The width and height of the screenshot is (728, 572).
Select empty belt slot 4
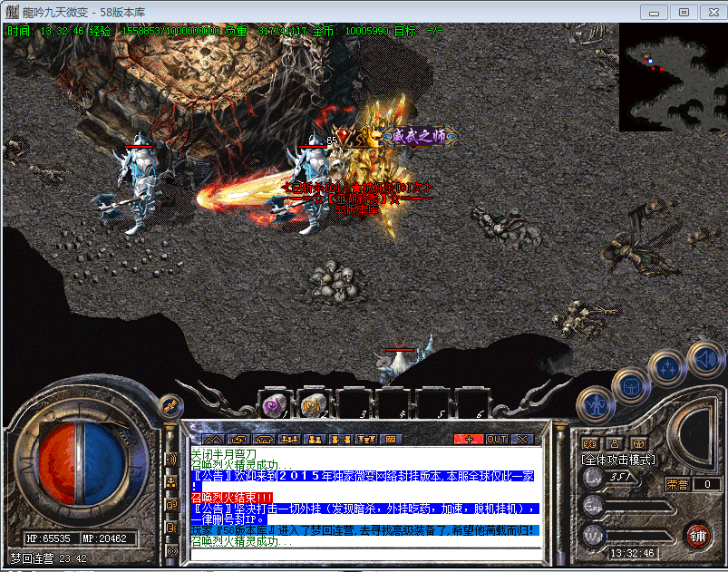coord(393,405)
